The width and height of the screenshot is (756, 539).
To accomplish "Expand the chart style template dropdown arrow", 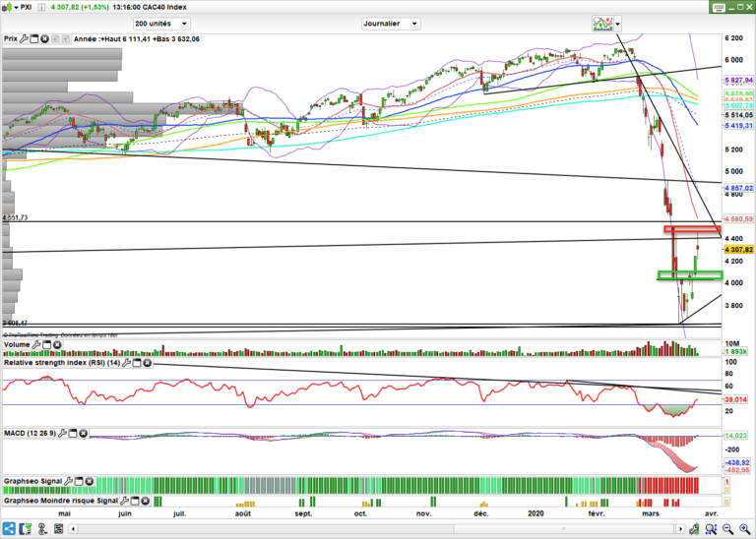I will [618, 23].
